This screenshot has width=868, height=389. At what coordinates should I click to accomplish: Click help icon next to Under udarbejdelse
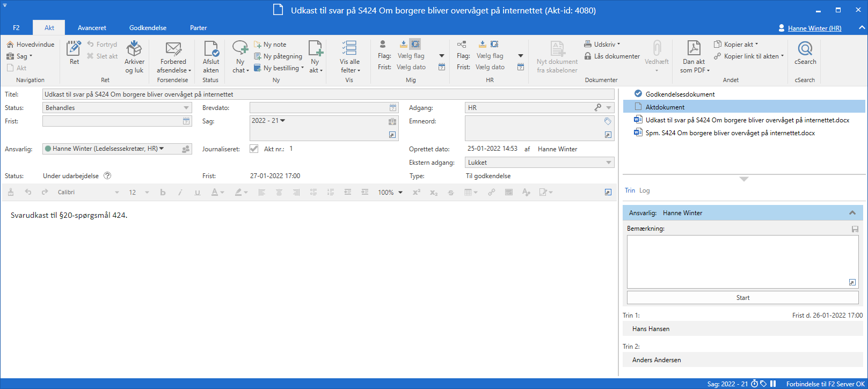(x=107, y=176)
